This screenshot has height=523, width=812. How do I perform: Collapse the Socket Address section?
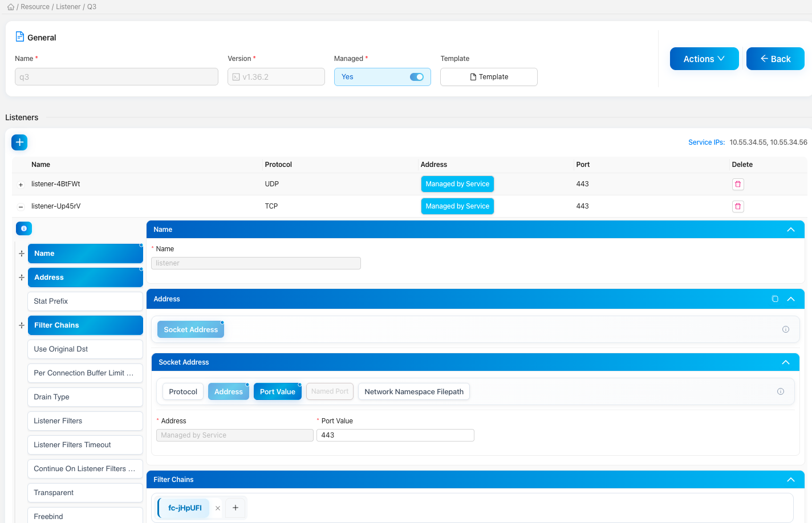coord(785,362)
